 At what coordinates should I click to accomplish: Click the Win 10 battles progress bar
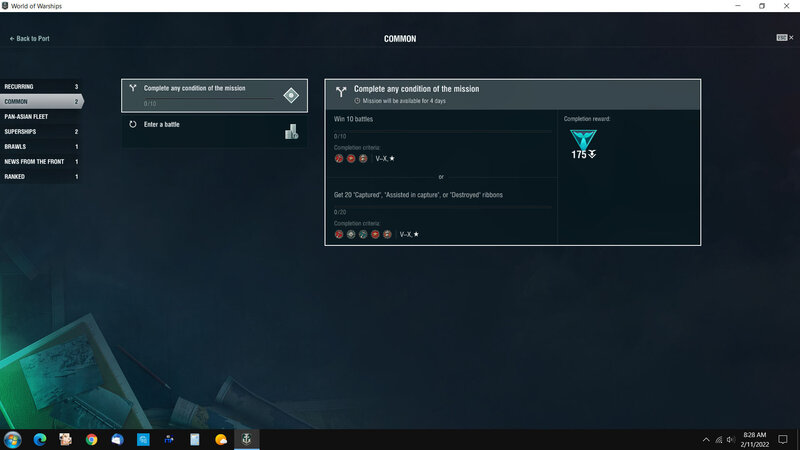(442, 130)
